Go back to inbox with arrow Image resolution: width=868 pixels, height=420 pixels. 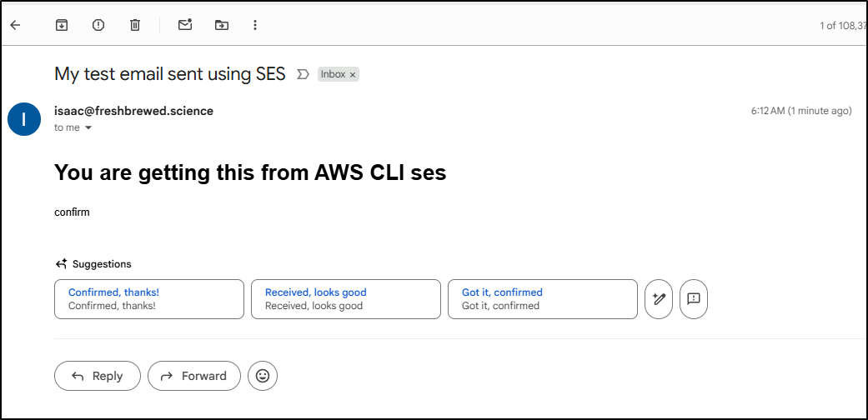click(x=16, y=25)
